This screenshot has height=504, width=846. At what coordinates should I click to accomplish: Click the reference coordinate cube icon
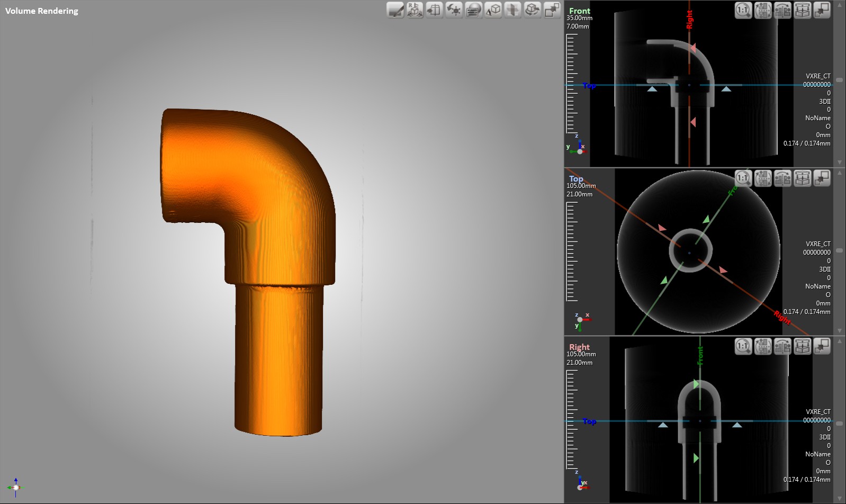[x=415, y=10]
